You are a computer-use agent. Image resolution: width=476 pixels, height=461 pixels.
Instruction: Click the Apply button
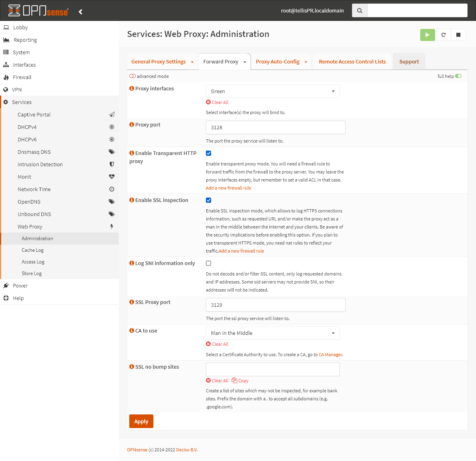pos(141,421)
